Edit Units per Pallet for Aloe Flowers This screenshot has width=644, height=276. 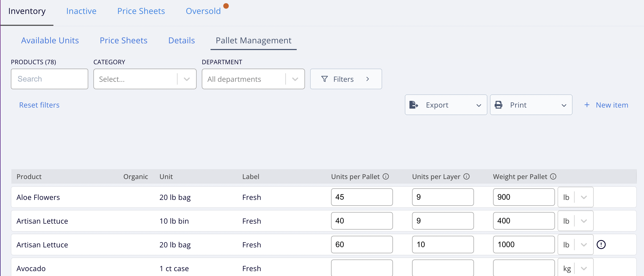pos(362,197)
